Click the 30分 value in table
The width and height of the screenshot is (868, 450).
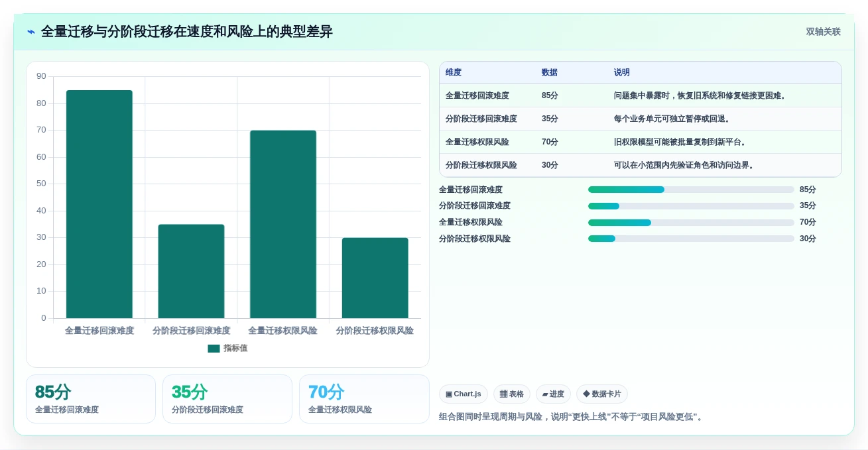click(550, 165)
